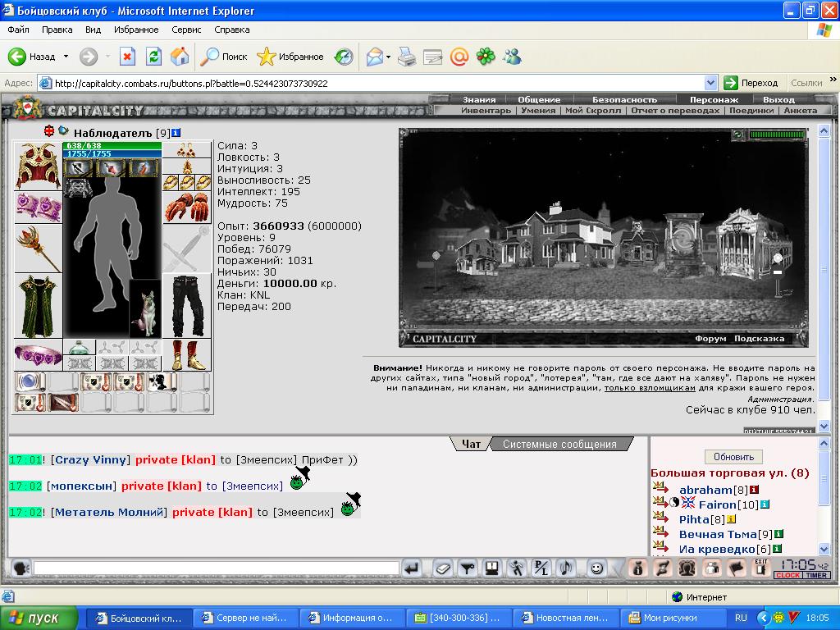Open the smiley emoticons picker in chat

(596, 568)
